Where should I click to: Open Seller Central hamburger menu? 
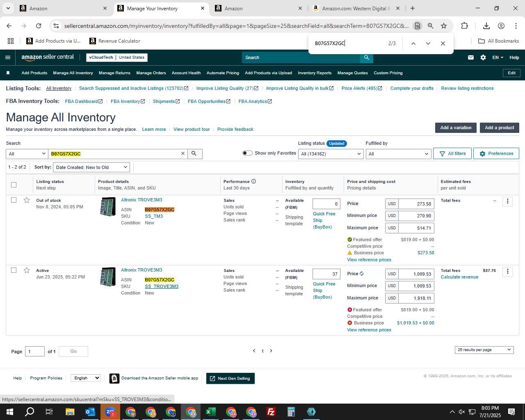pos(7,57)
